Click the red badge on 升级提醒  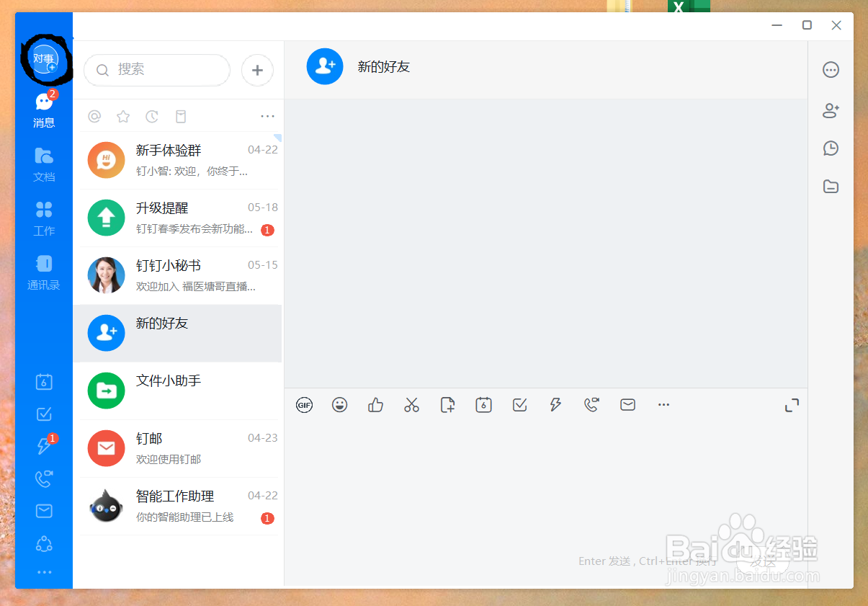[x=267, y=231]
